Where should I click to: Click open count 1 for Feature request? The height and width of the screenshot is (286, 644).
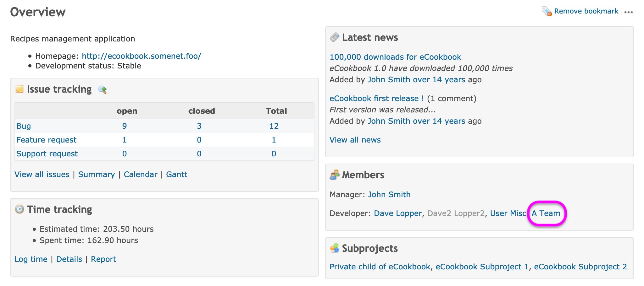click(125, 140)
